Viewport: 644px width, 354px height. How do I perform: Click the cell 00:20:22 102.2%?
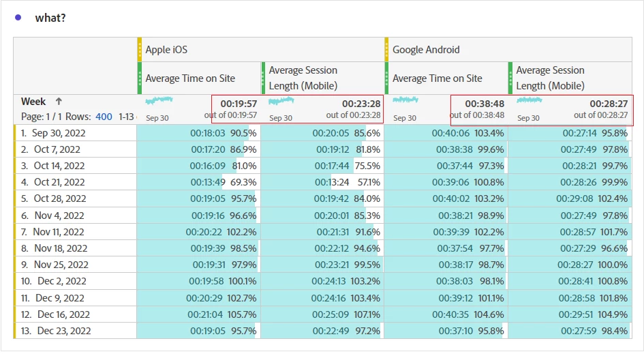[199, 232]
